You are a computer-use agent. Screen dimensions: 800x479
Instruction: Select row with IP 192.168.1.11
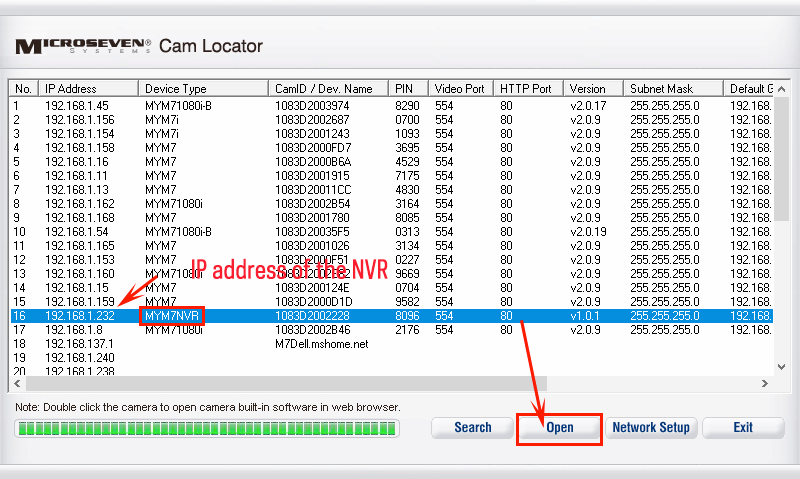(391, 176)
